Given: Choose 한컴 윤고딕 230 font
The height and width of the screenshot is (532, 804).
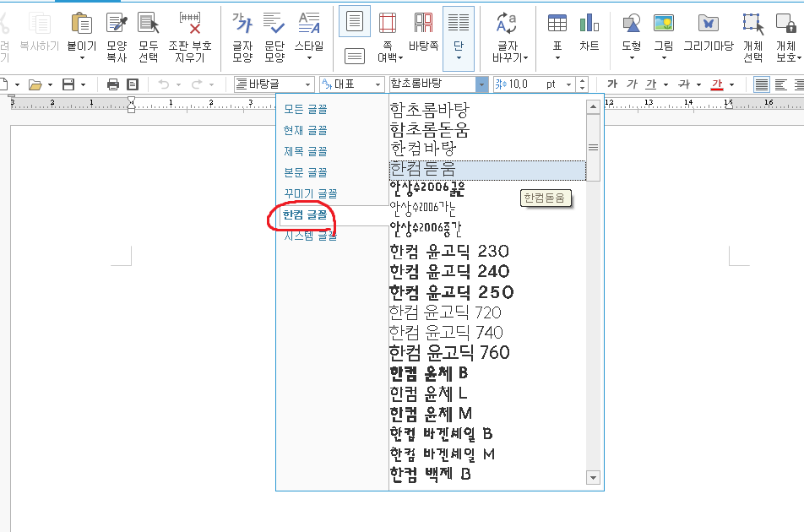Looking at the screenshot, I should coord(487,251).
